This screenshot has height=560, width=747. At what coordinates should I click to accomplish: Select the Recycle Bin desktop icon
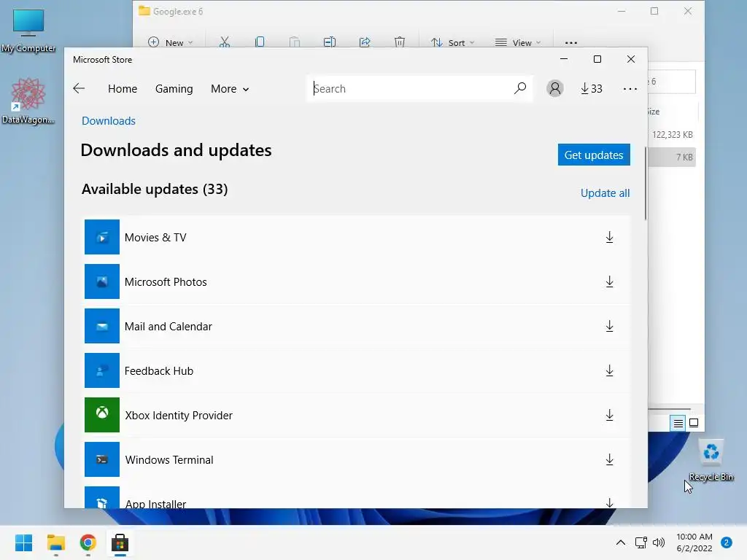coord(711,461)
